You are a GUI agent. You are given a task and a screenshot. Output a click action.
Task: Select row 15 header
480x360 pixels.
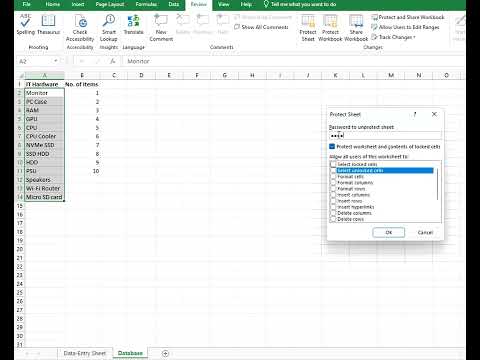coord(20,206)
